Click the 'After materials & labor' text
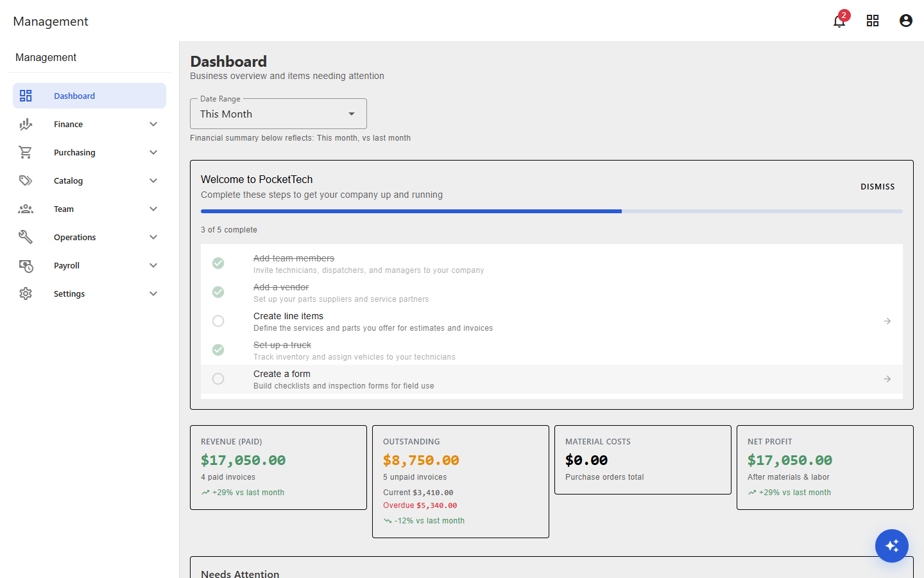Image resolution: width=924 pixels, height=578 pixels. coord(789,477)
